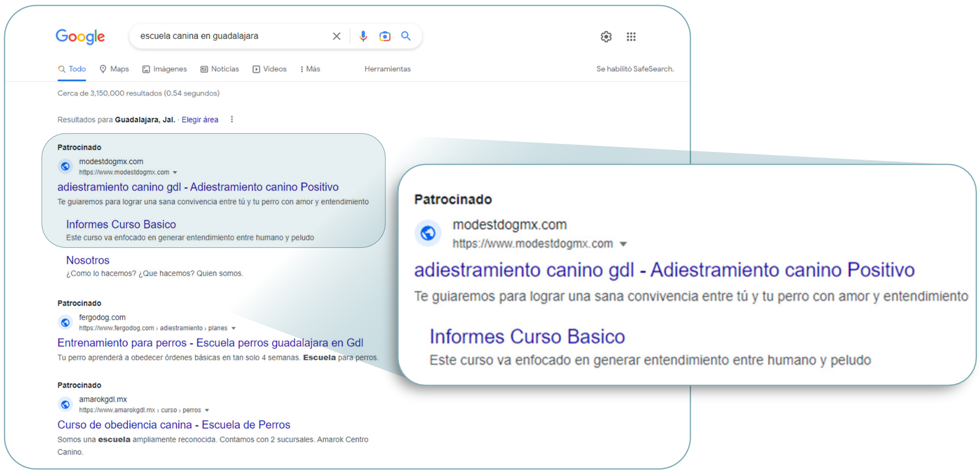This screenshot has height=474, width=980.
Task: Open the settings gear icon
Action: (x=606, y=37)
